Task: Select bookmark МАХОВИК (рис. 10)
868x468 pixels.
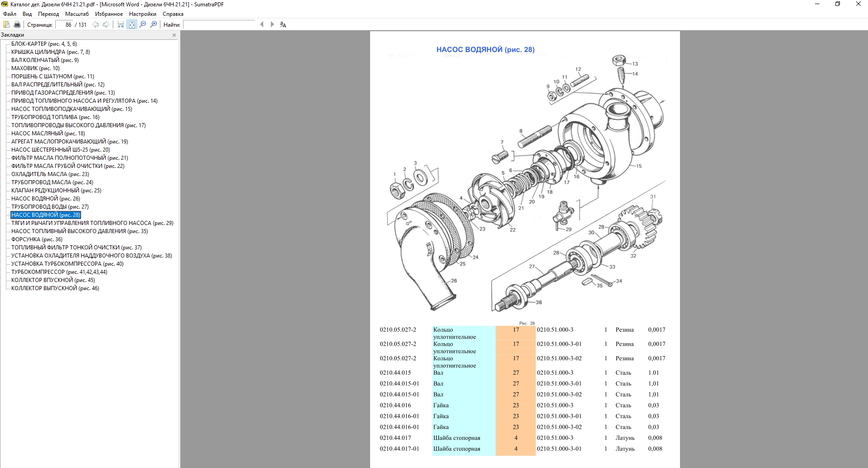Action: [x=35, y=68]
